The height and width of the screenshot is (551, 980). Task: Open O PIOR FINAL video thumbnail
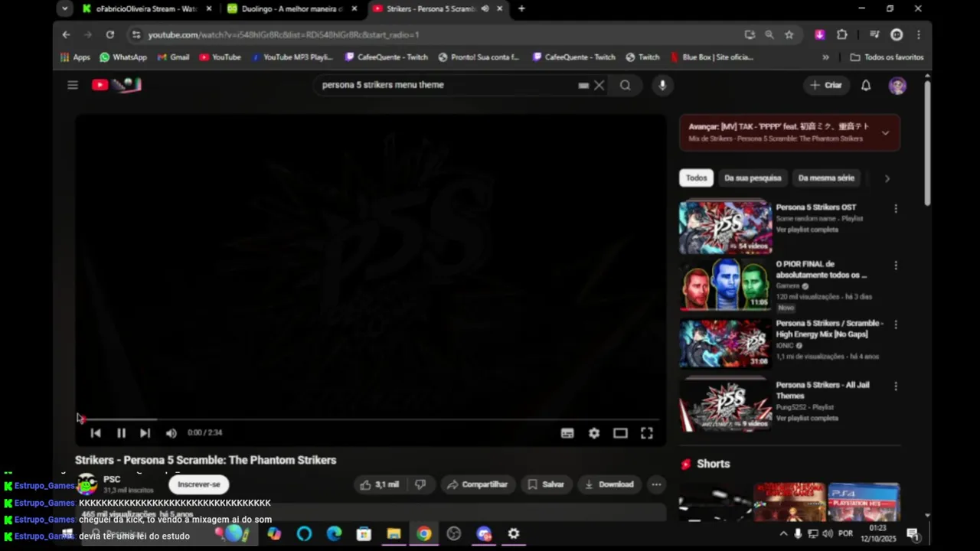pos(726,284)
